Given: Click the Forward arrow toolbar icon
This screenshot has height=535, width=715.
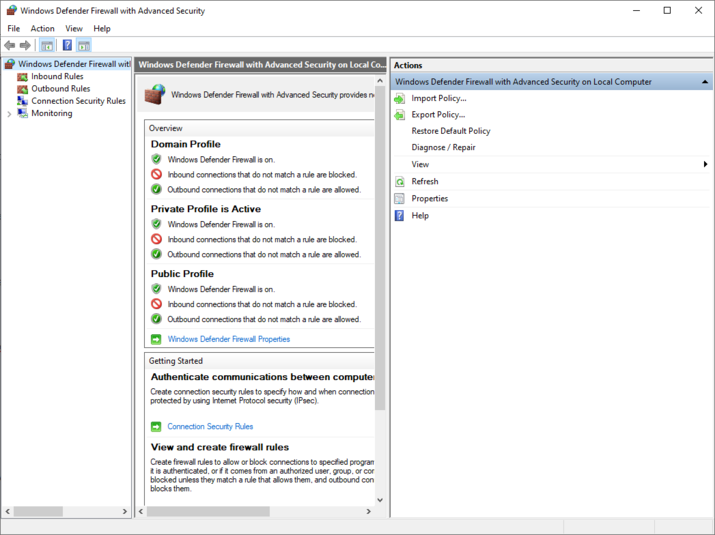Looking at the screenshot, I should coord(26,45).
